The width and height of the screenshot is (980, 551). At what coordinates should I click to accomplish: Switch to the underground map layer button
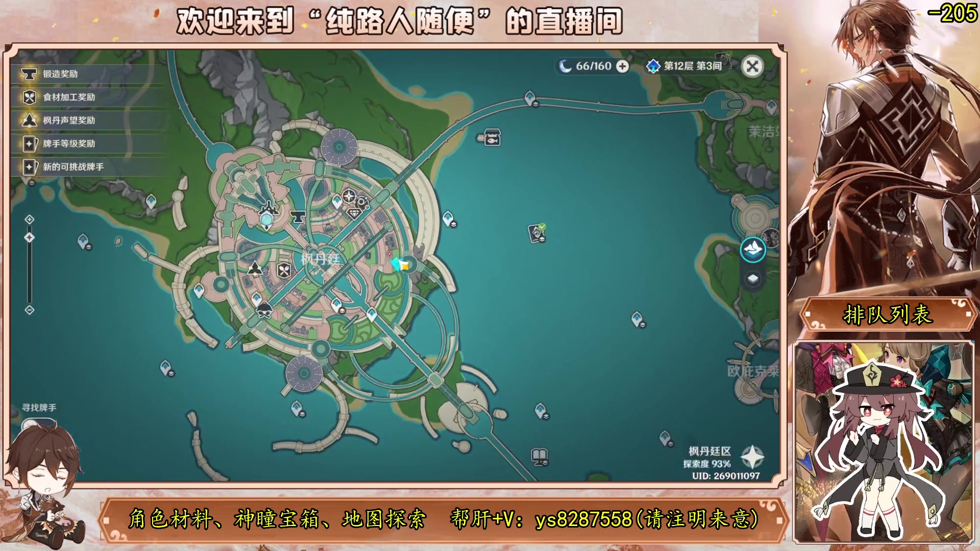point(753,279)
